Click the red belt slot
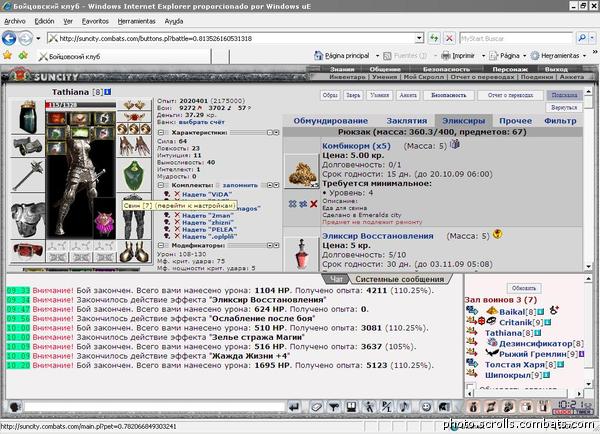 28,251
